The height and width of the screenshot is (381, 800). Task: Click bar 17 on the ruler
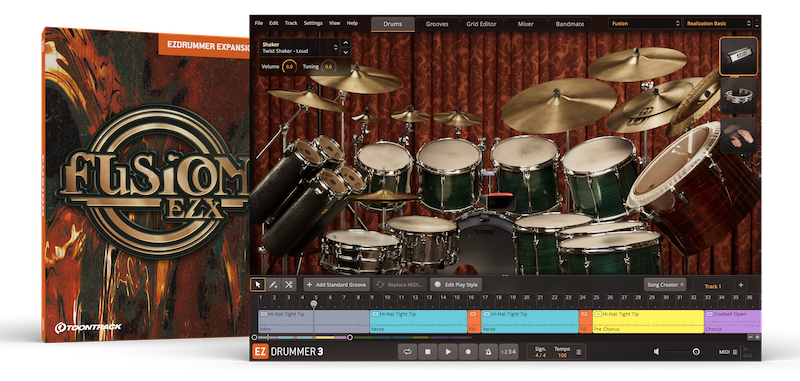click(x=485, y=297)
